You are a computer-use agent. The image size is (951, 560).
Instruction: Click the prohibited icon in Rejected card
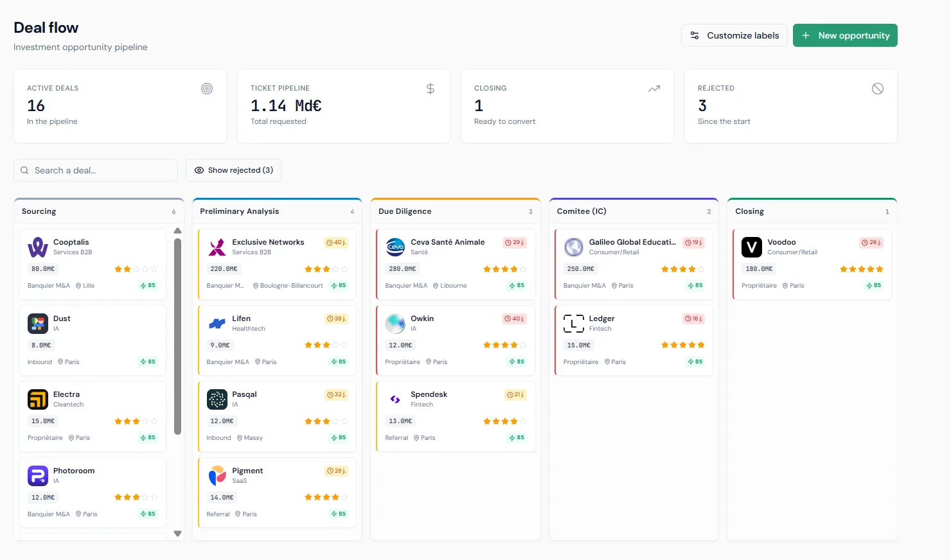(878, 89)
